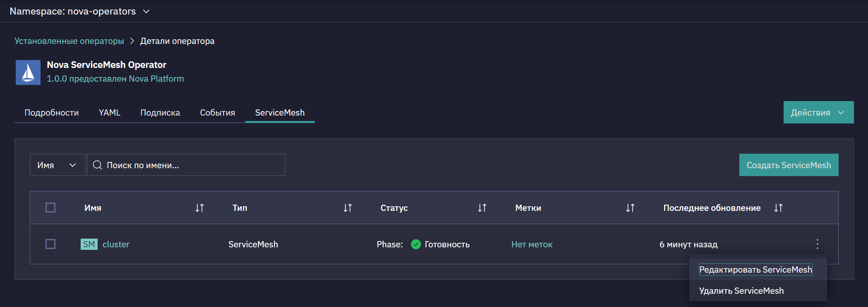868x307 pixels.
Task: Open the События tab
Action: (218, 113)
